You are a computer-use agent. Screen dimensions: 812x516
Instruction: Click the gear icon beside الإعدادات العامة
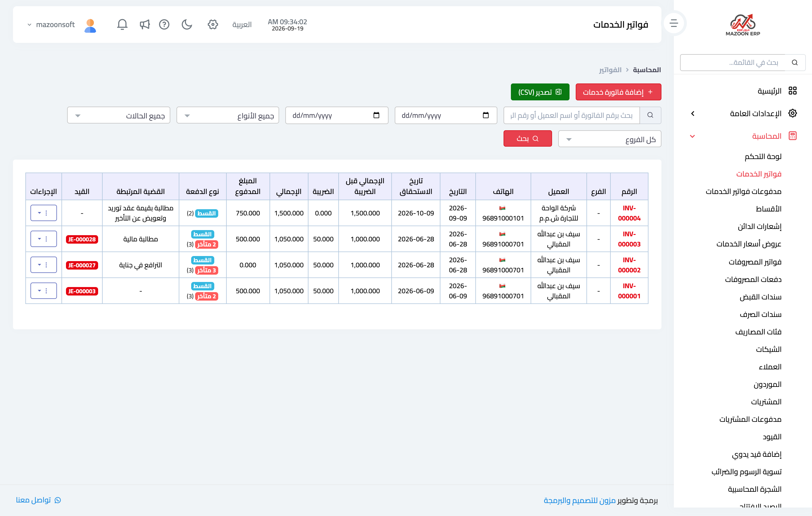pos(793,113)
